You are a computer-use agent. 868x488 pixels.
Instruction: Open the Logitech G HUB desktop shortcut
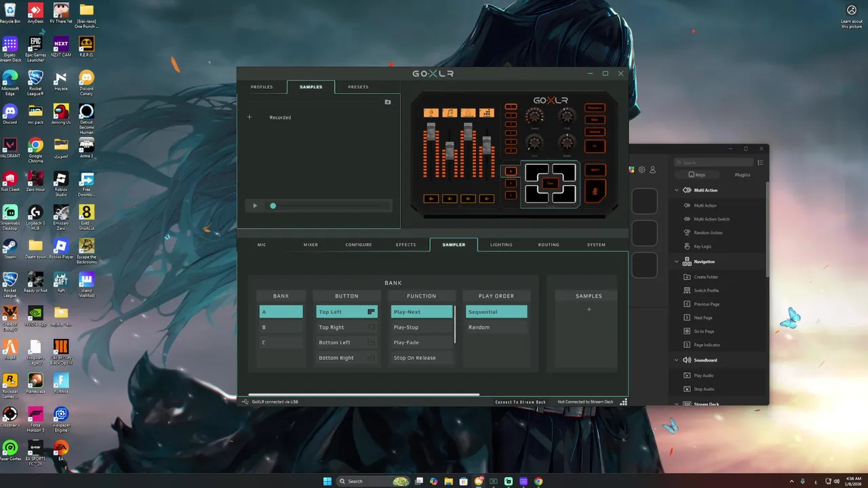click(x=35, y=217)
